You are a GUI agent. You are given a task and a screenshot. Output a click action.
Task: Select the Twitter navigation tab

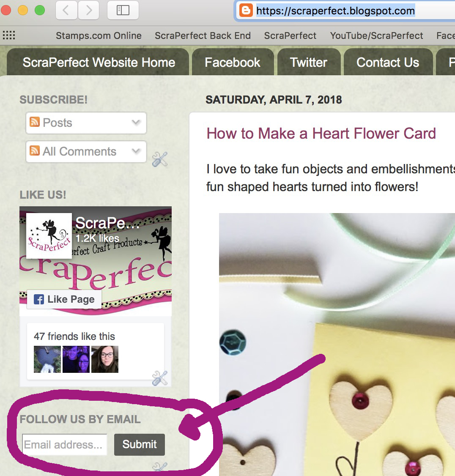[309, 62]
